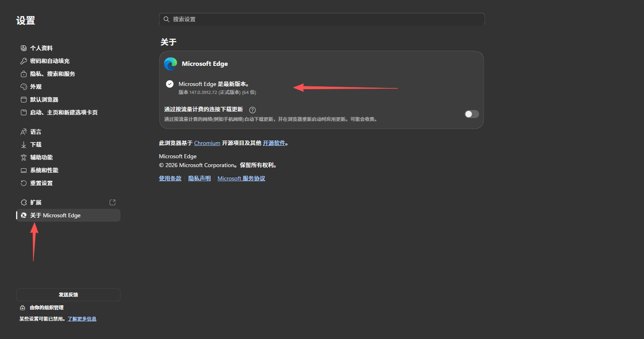Click the accessibility icon beside 辅助功能
This screenshot has width=644, height=339.
pos(24,157)
